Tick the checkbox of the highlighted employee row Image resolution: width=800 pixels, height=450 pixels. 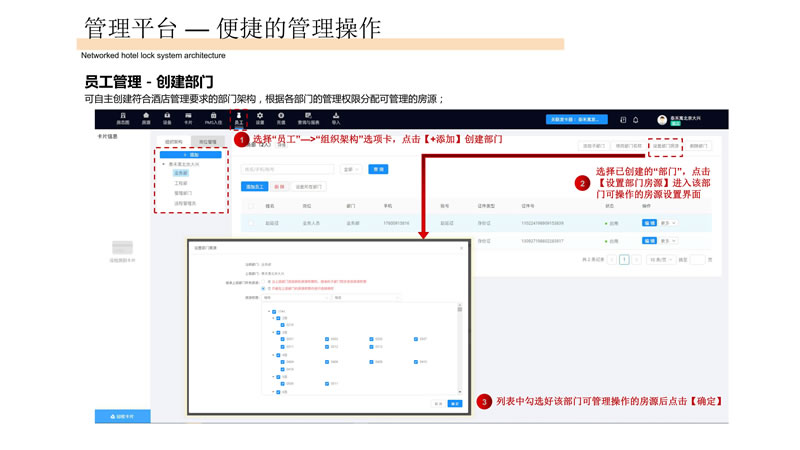coord(251,223)
